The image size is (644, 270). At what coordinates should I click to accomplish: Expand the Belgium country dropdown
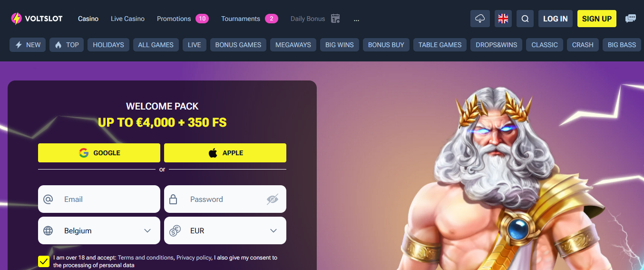coord(99,230)
